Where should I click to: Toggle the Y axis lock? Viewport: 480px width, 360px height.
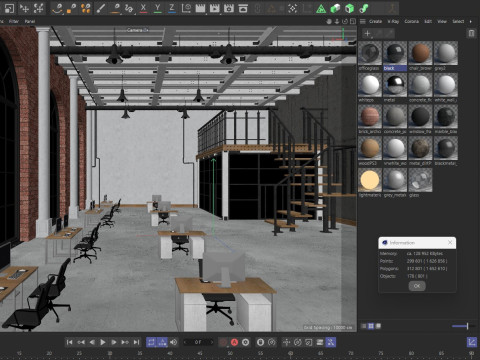(x=158, y=8)
